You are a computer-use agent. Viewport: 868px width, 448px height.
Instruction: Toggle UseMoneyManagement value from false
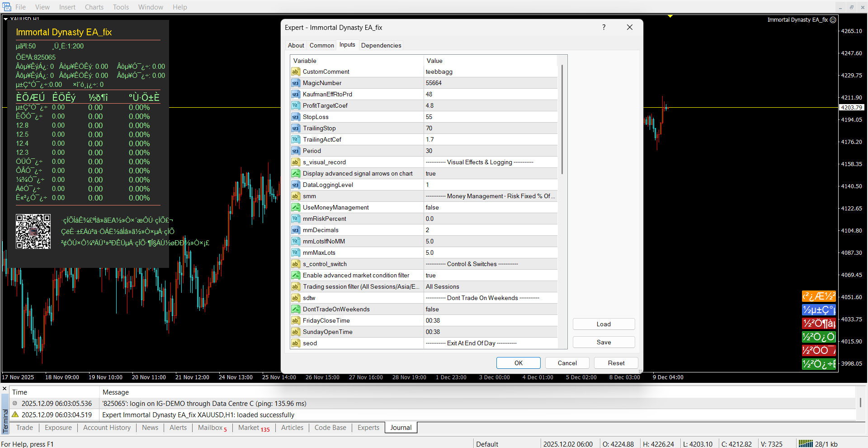490,208
